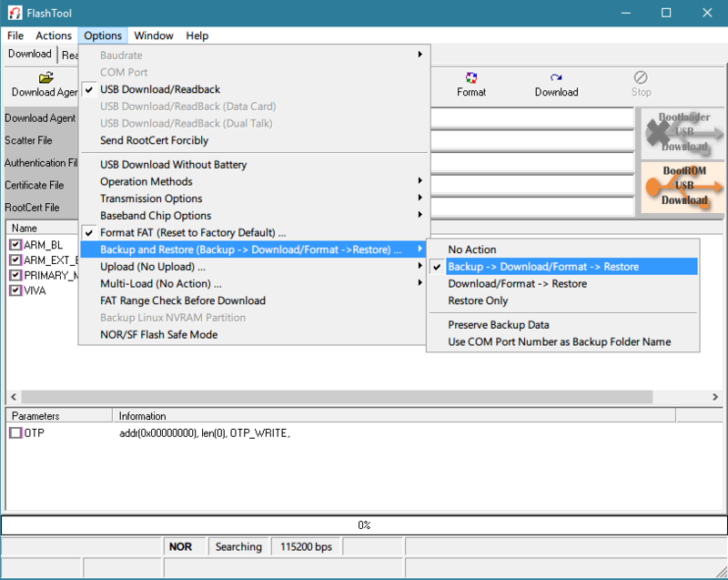The image size is (728, 580).
Task: Click the right scroll arrow of file list
Action: tap(715, 397)
